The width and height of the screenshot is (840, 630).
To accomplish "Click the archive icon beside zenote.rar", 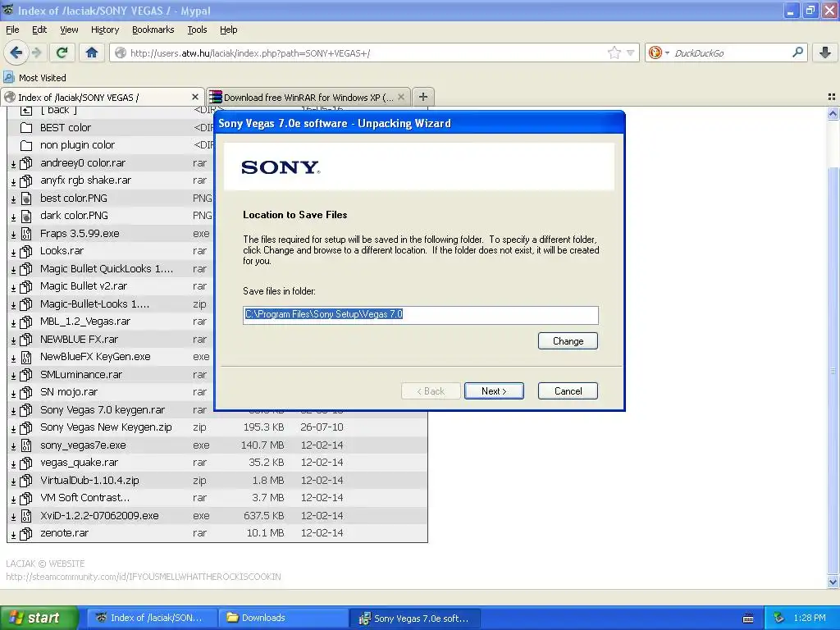I will click(25, 534).
